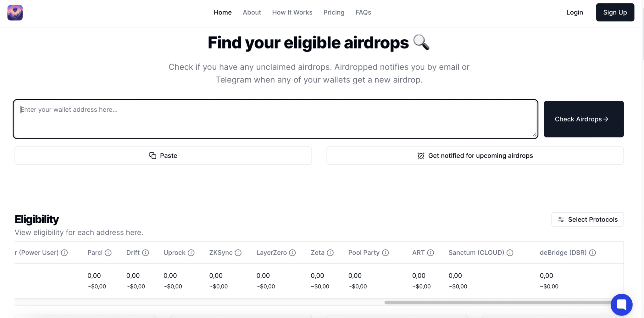Navigate to the Pricing page
The image size is (644, 318).
(x=334, y=12)
